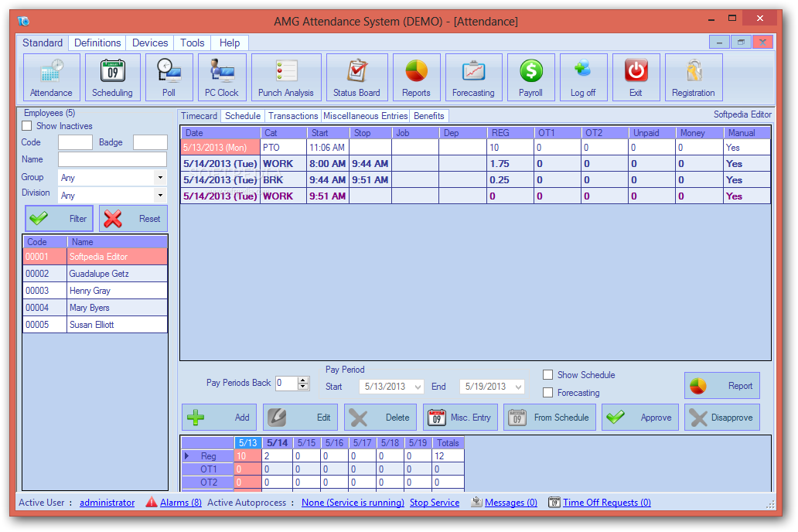Enable the Forecasting checkbox
The width and height of the screenshot is (798, 532).
coord(547,393)
